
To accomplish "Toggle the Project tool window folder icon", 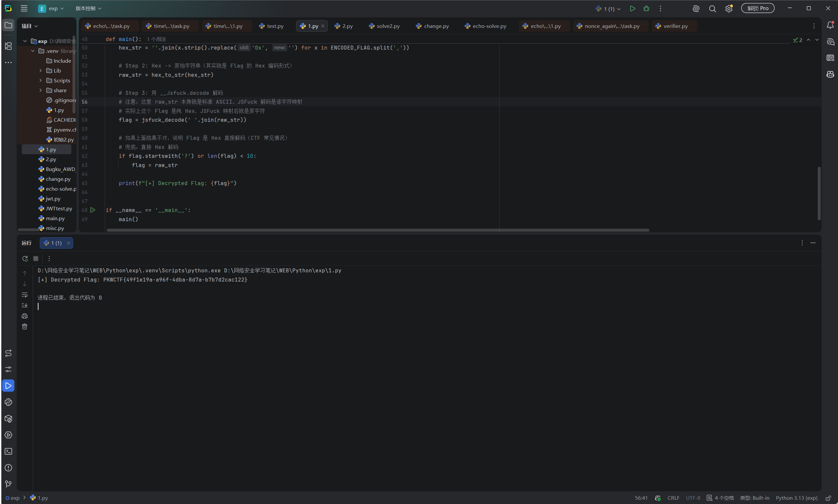I will [9, 25].
